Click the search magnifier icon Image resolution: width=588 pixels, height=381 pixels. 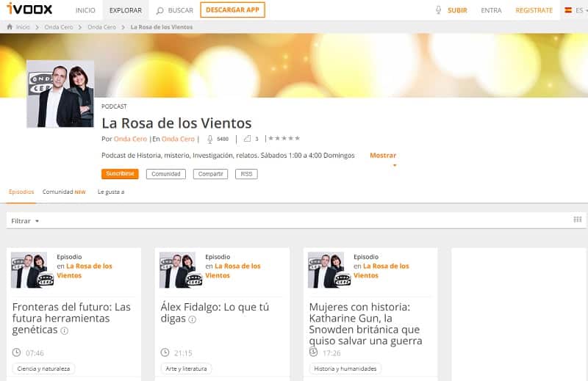(160, 10)
